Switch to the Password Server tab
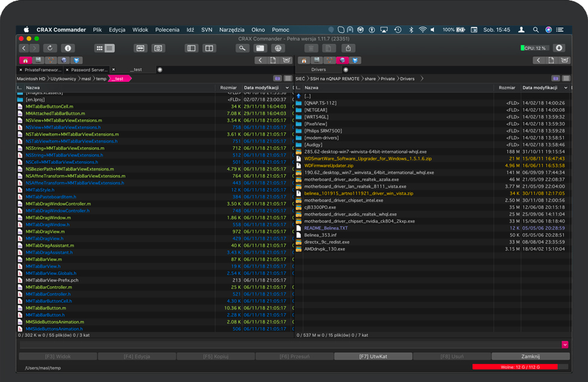The image size is (588, 382). [89, 70]
